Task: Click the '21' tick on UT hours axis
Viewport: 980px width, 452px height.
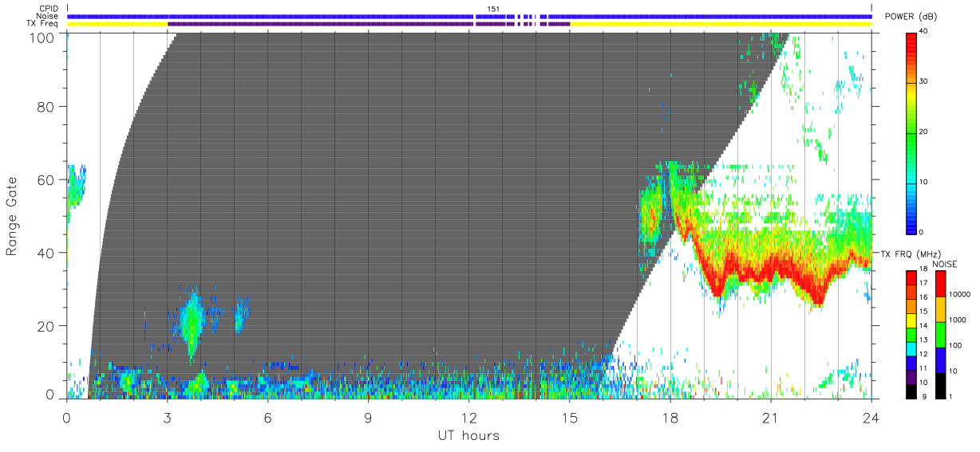Action: 770,418
